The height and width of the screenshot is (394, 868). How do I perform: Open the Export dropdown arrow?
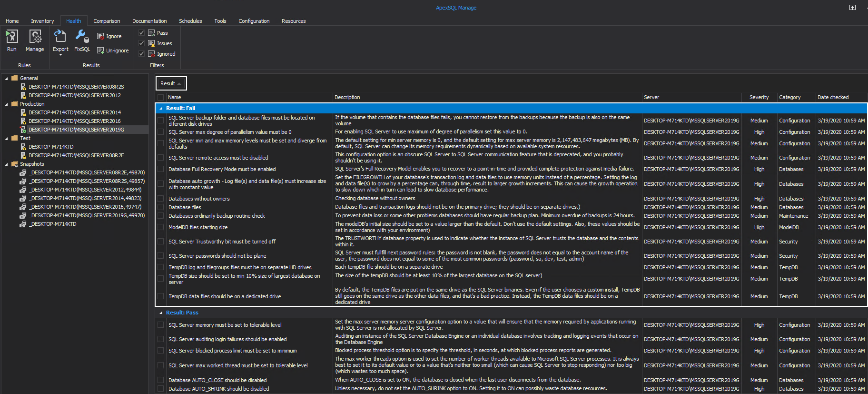[60, 55]
